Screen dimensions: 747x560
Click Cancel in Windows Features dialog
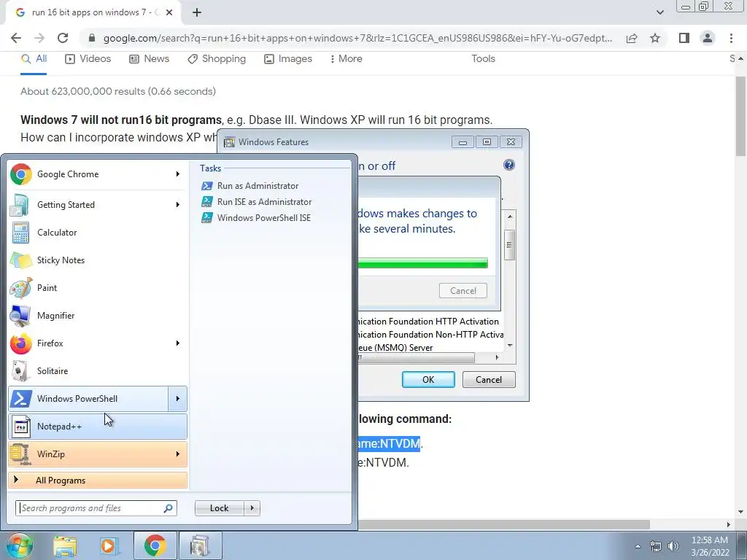click(489, 379)
